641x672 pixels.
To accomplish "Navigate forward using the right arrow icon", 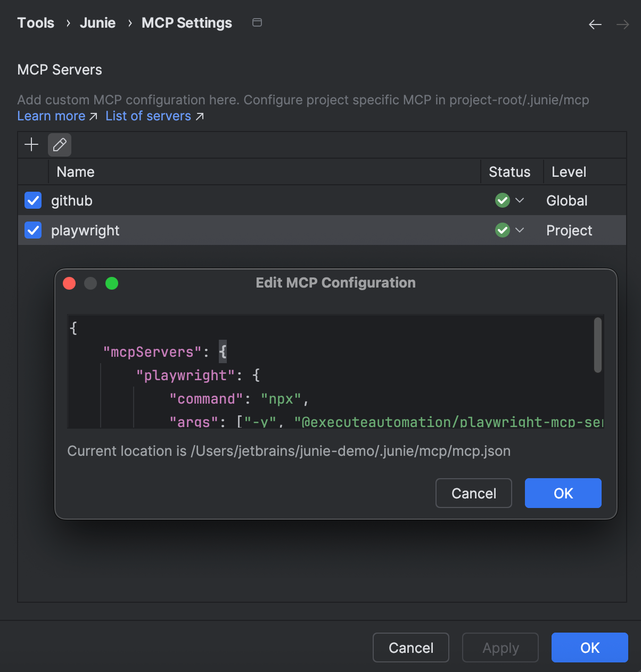I will click(623, 24).
